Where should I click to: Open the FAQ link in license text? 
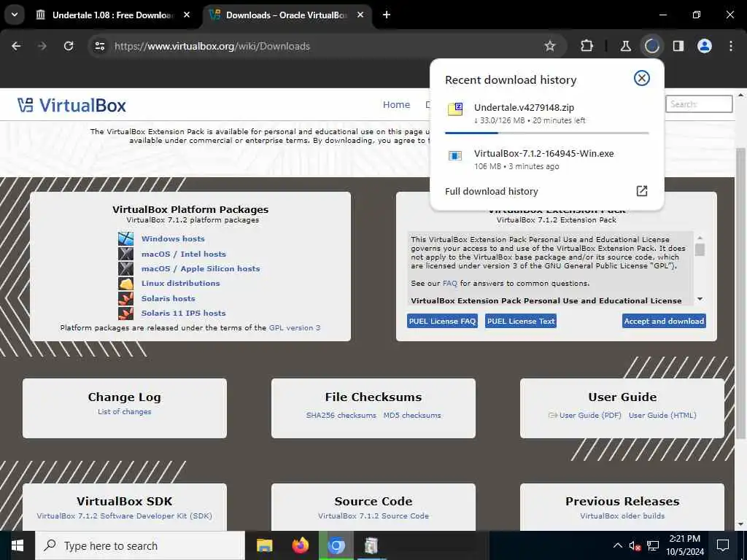449,284
